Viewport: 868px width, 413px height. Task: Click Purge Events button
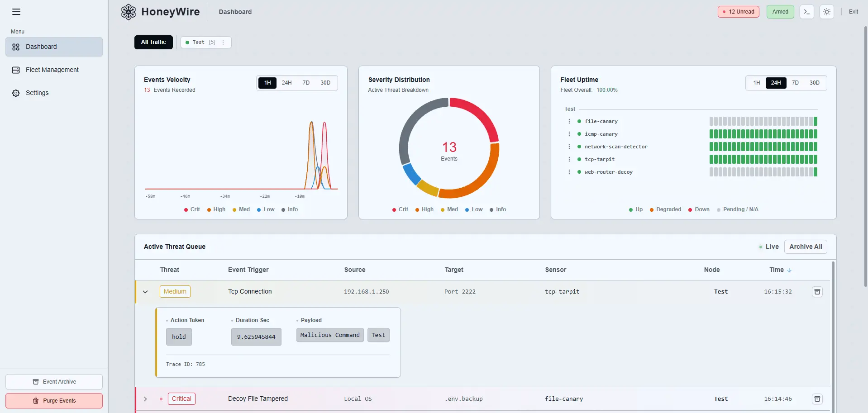click(x=54, y=401)
